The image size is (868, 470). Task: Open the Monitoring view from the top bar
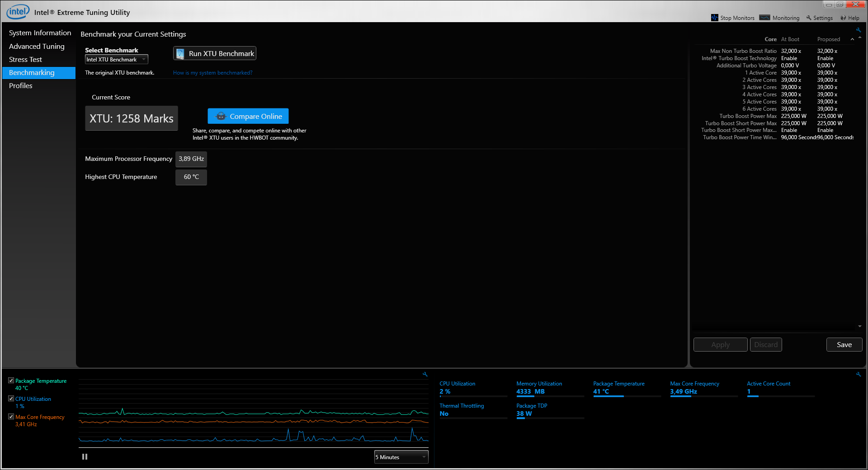(779, 18)
